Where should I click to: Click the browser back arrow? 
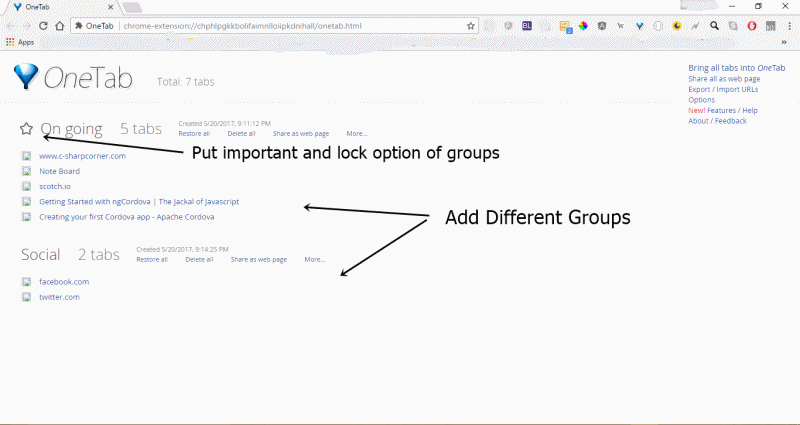[11, 26]
